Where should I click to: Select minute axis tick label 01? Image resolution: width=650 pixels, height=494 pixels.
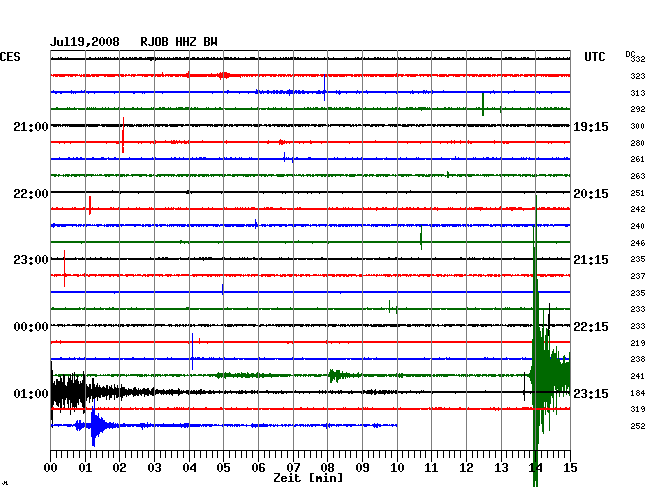(85, 468)
